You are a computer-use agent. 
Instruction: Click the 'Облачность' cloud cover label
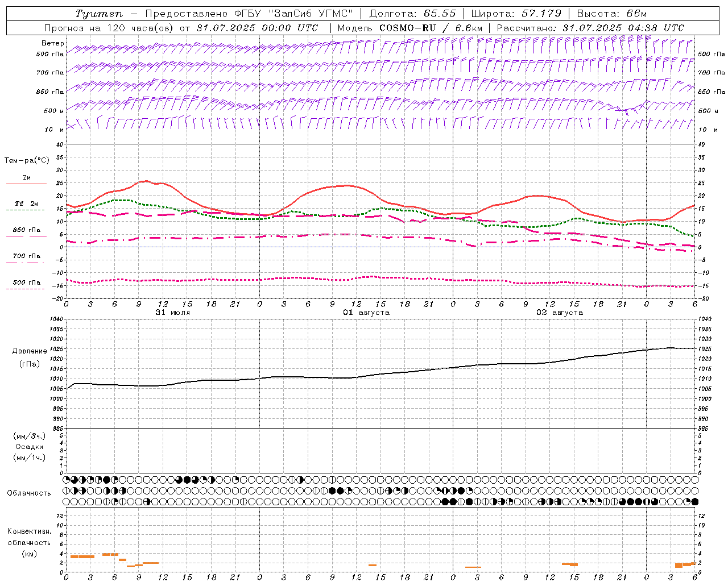coord(29,493)
